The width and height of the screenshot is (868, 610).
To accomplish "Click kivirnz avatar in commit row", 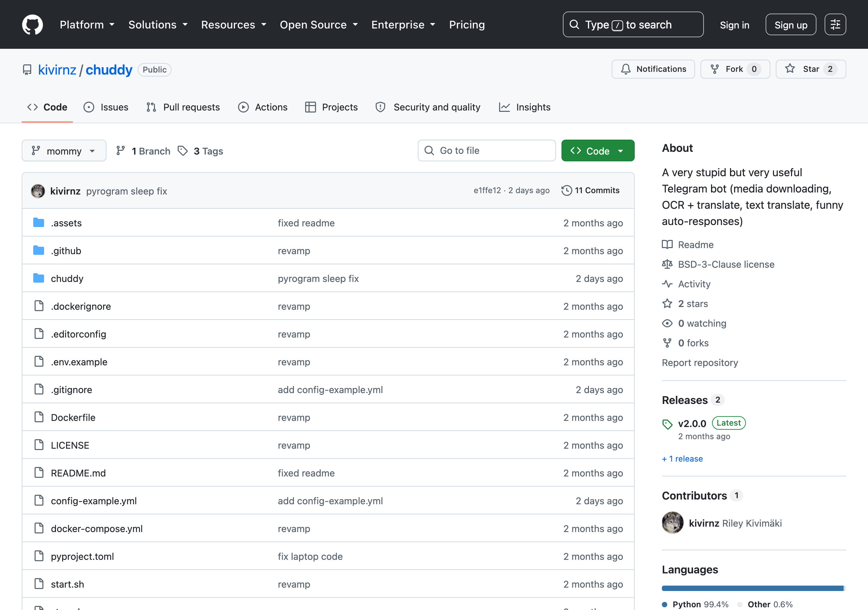I will click(x=38, y=191).
